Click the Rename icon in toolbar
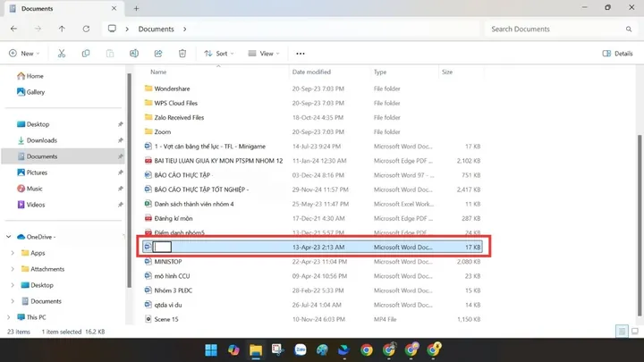This screenshot has height=362, width=644. tap(134, 54)
